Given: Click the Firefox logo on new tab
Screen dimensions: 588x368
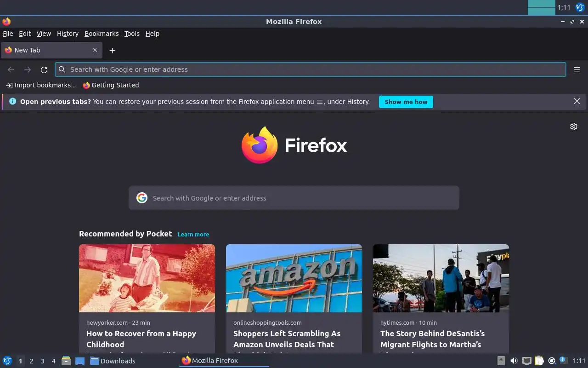Looking at the screenshot, I should [x=294, y=145].
